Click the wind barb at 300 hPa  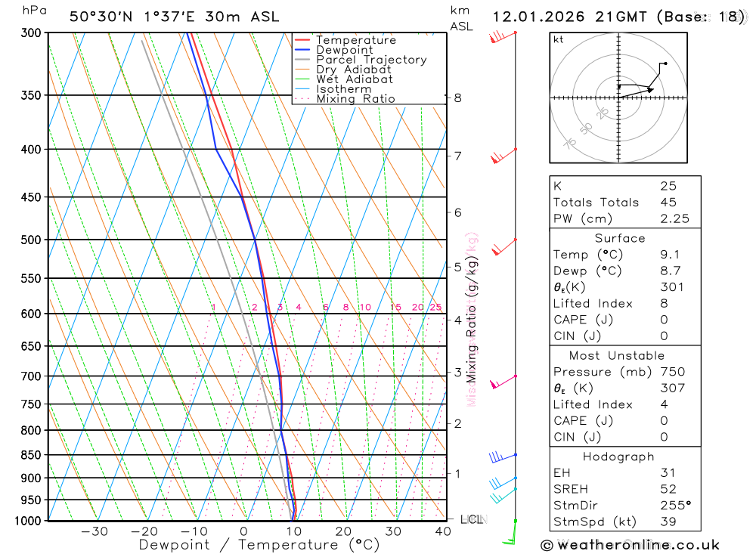(x=502, y=36)
